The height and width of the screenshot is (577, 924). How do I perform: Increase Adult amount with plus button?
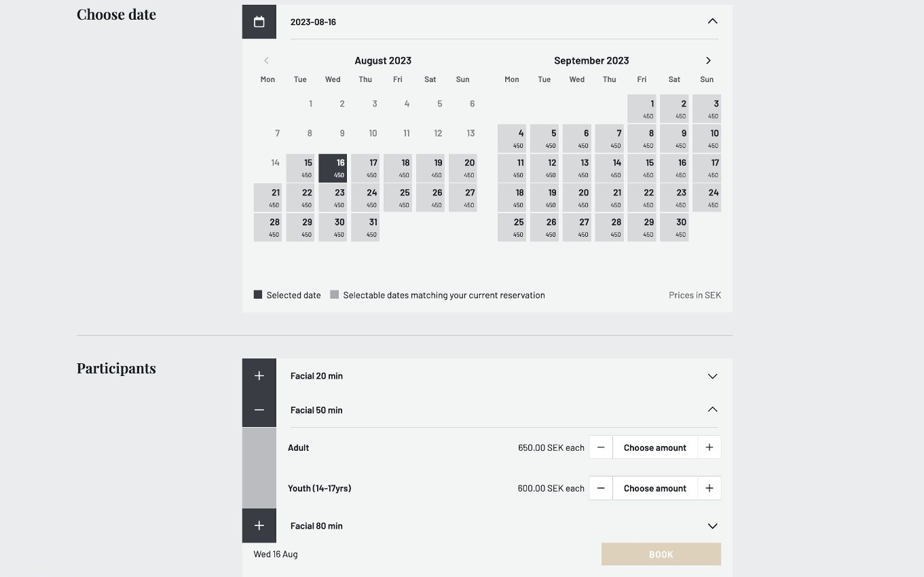709,447
